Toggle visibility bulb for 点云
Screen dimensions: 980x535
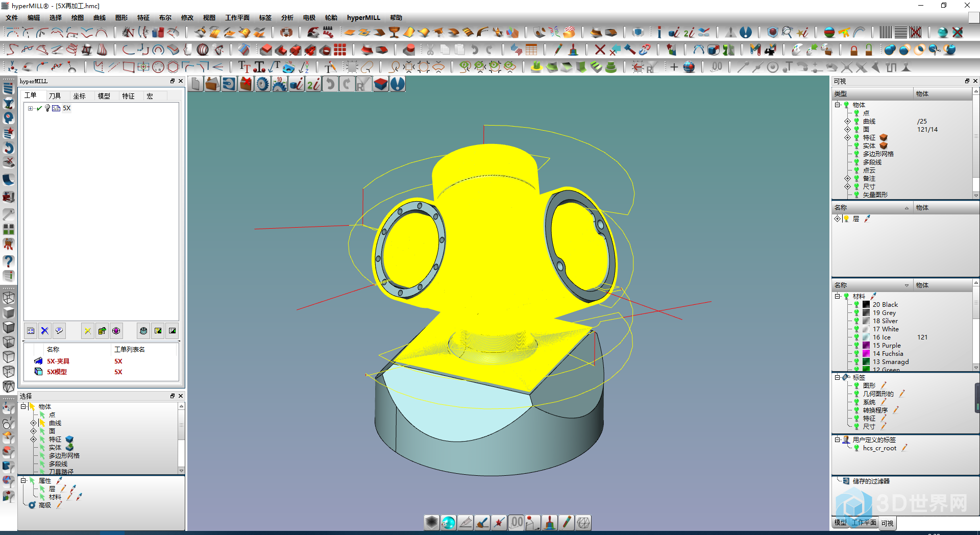[x=856, y=171]
